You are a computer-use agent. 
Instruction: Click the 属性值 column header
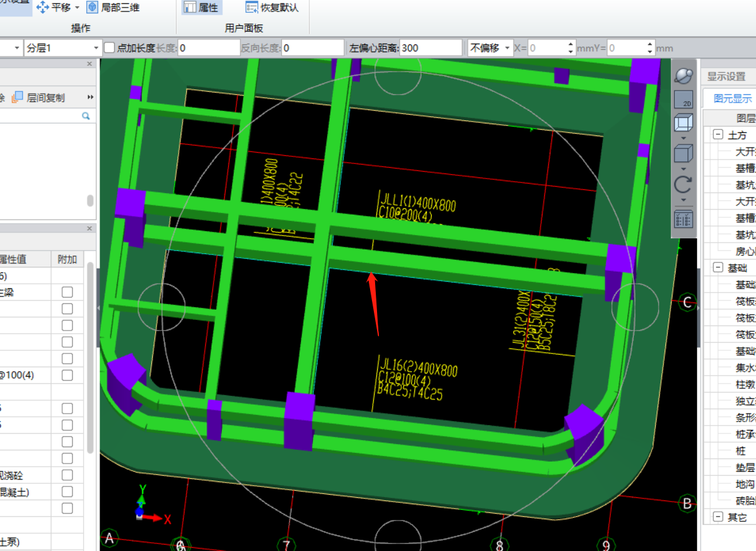coord(25,260)
